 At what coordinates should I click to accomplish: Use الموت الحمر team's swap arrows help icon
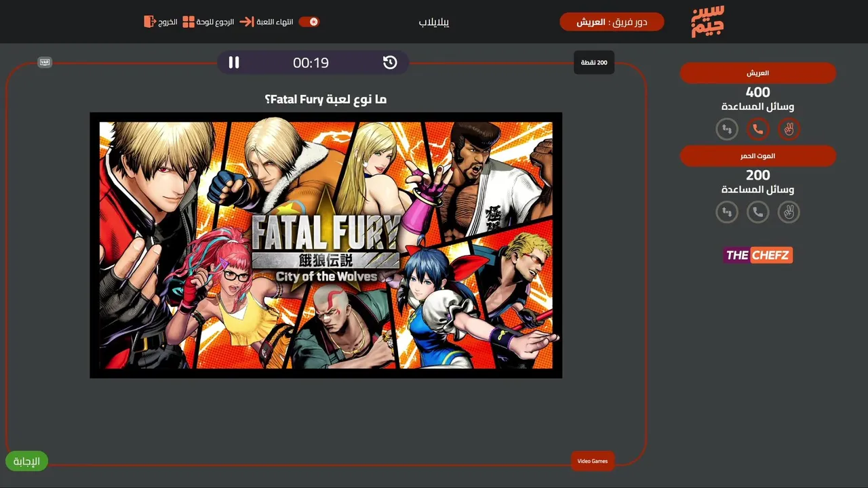pyautogui.click(x=727, y=212)
